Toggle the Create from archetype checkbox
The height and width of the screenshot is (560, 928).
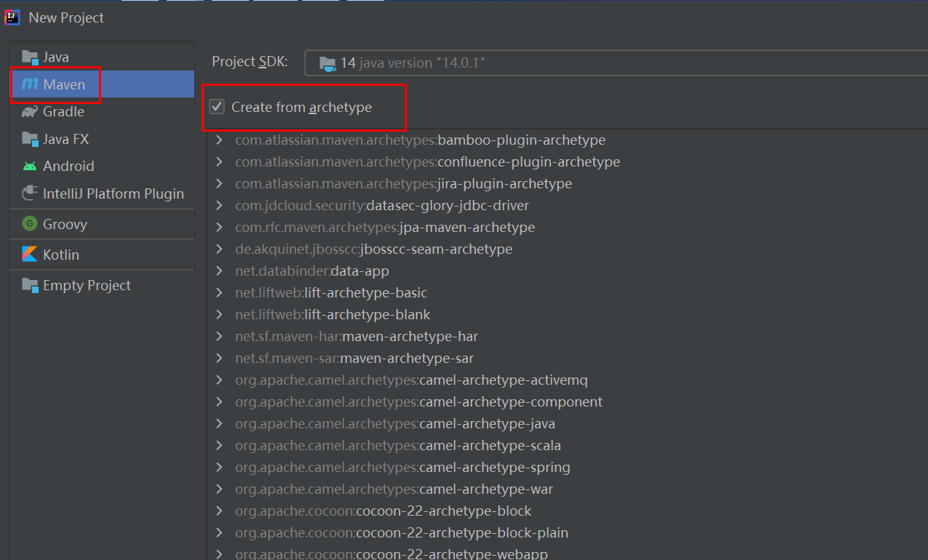(x=217, y=107)
